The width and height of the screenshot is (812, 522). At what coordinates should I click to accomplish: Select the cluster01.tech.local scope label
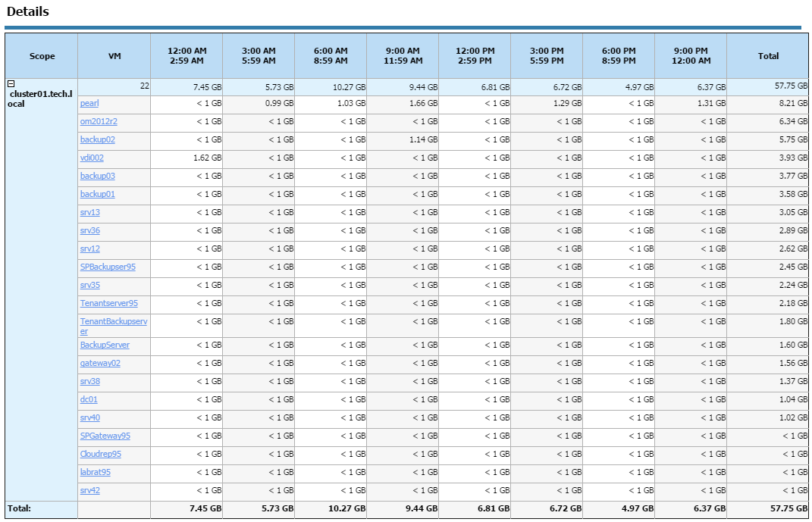tap(40, 98)
